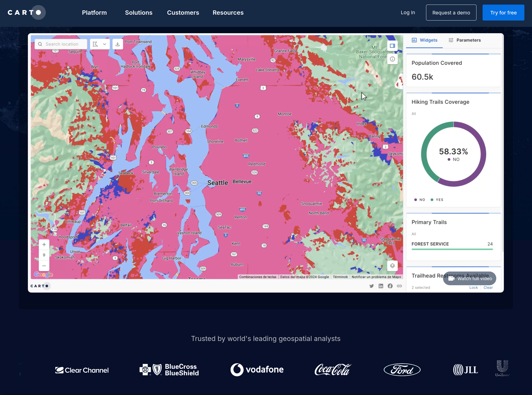This screenshot has width=532, height=395.
Task: Open the map info icon
Action: click(392, 59)
